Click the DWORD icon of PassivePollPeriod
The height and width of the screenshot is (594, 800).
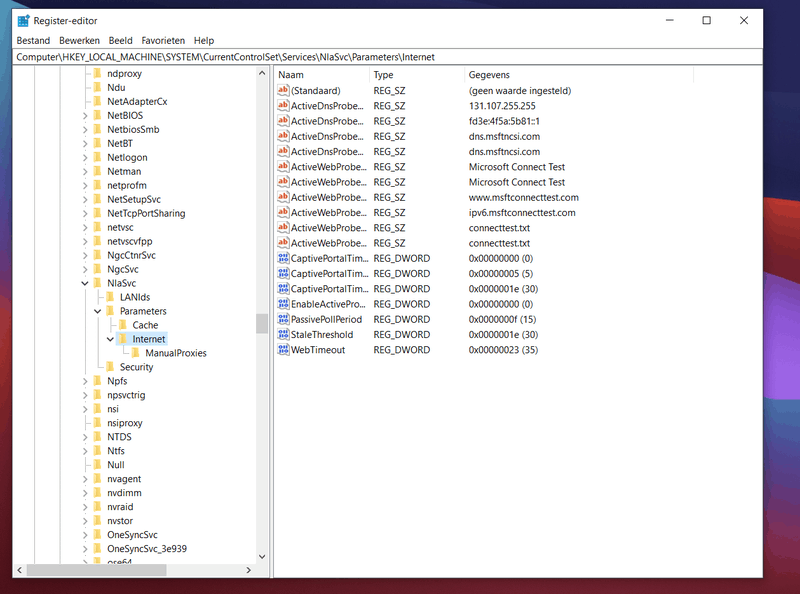tap(283, 319)
